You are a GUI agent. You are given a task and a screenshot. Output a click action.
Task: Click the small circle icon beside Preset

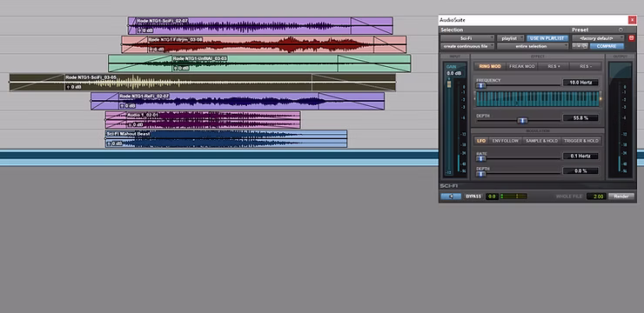point(621,30)
